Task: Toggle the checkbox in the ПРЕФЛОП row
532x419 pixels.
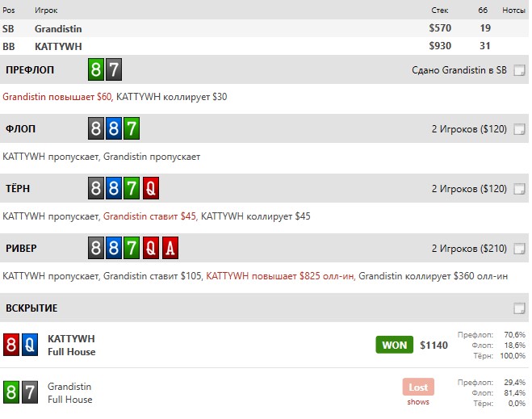Action: click(x=519, y=70)
